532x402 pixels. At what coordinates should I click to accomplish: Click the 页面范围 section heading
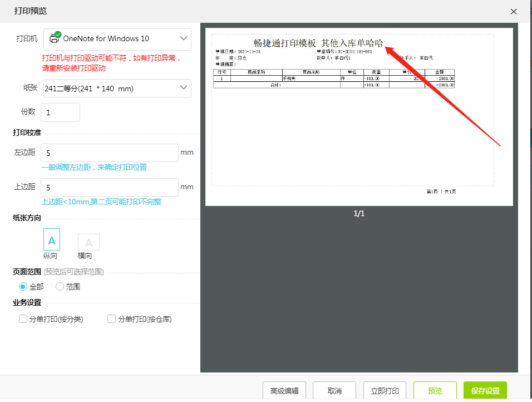click(x=27, y=272)
